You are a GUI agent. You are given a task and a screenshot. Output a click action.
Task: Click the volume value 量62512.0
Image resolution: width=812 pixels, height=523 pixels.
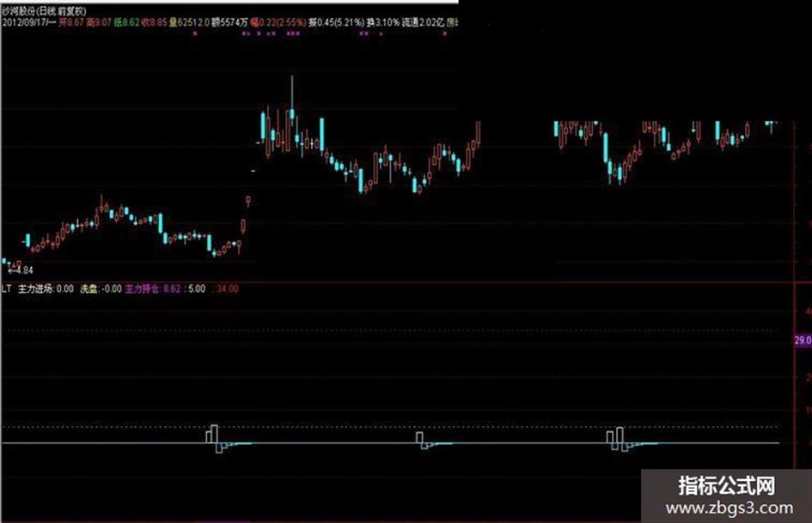(190, 22)
